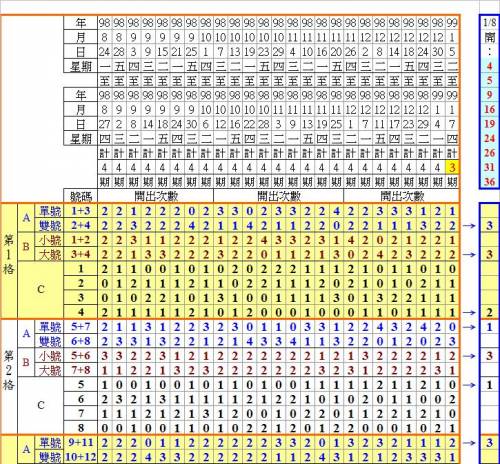Select the 單號 1+3 row label
The image size is (500, 464).
click(x=66, y=211)
